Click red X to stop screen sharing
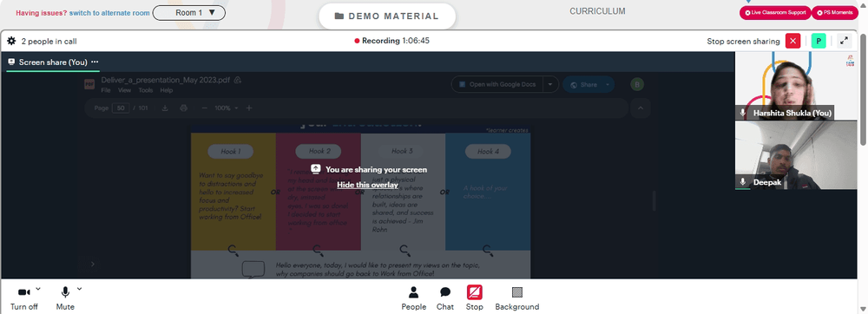The width and height of the screenshot is (868, 314). coord(792,41)
